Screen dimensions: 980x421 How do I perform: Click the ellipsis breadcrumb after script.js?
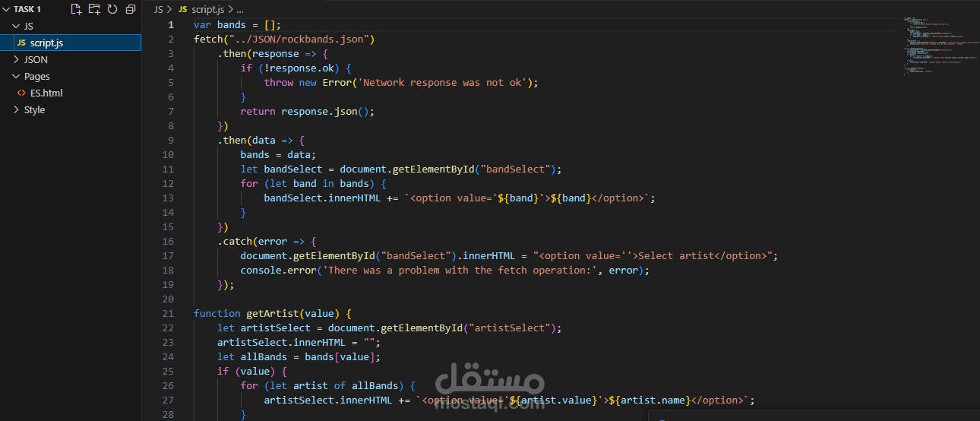click(240, 10)
